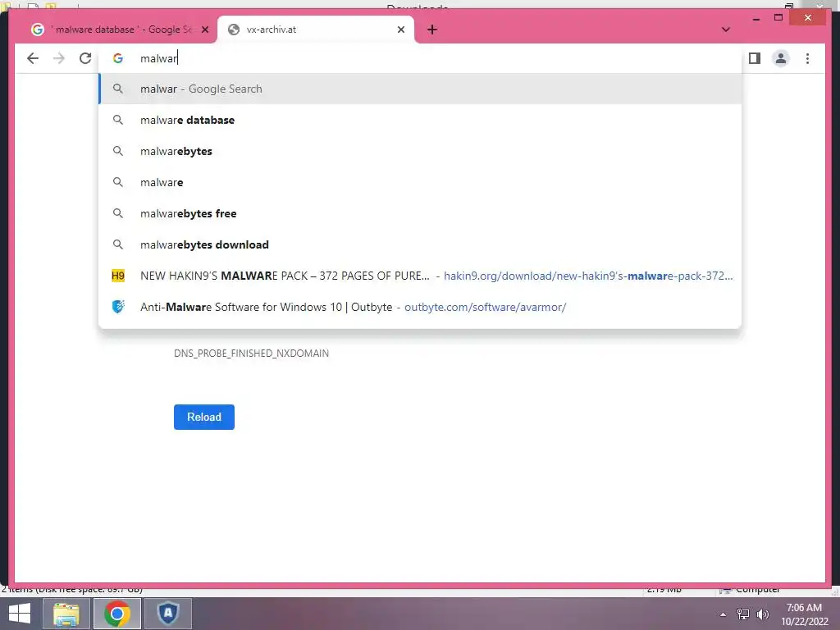Viewport: 840px width, 630px height.
Task: Click the volume speaker tray icon
Action: 762,614
